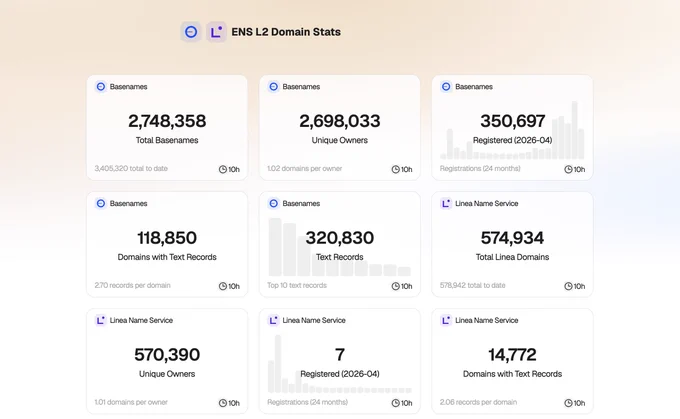Click the Linea icon on the Total Linea Domains card

pos(446,203)
